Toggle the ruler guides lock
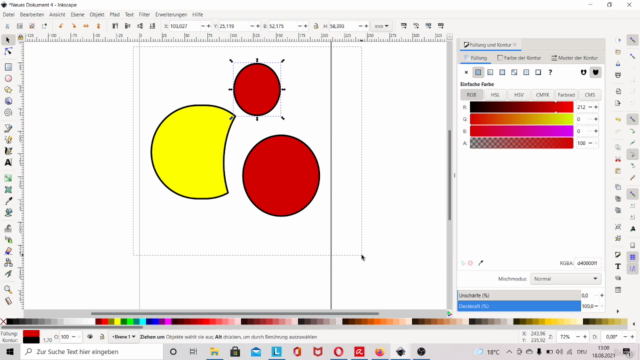 [20, 37]
